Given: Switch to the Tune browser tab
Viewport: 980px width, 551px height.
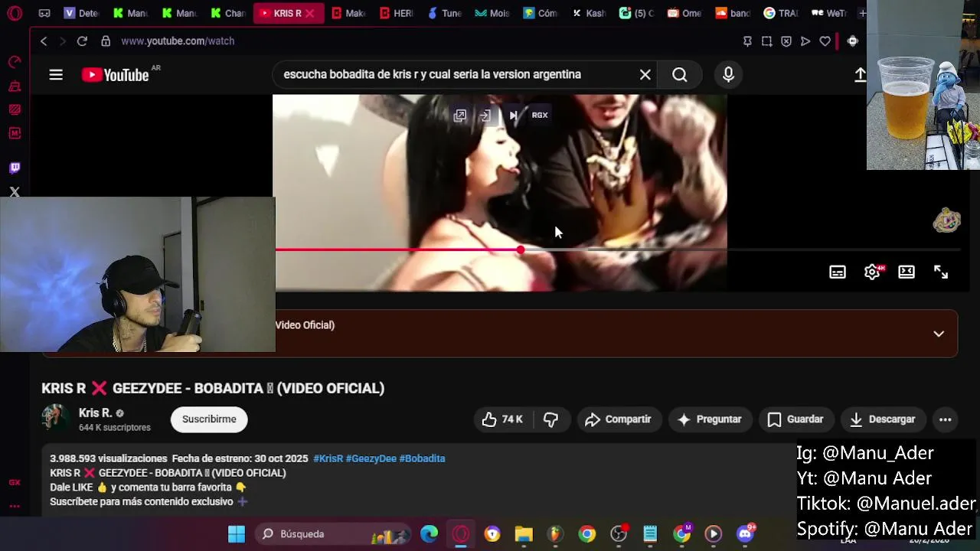Looking at the screenshot, I should point(444,13).
